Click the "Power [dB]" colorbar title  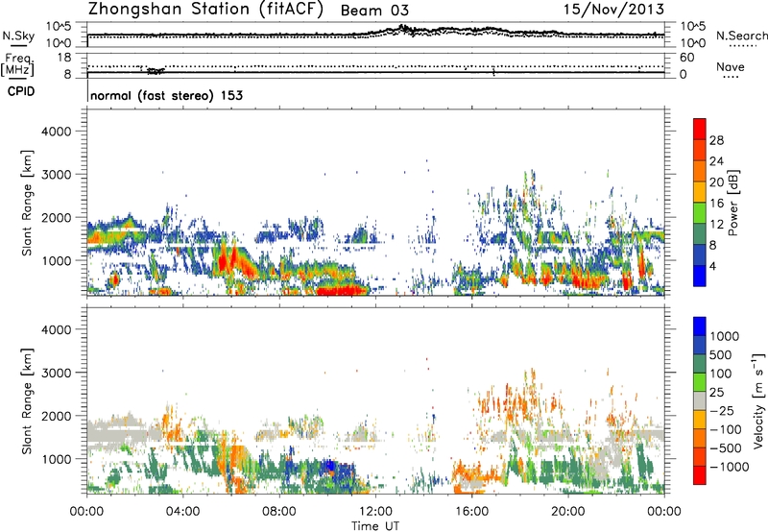click(x=732, y=203)
